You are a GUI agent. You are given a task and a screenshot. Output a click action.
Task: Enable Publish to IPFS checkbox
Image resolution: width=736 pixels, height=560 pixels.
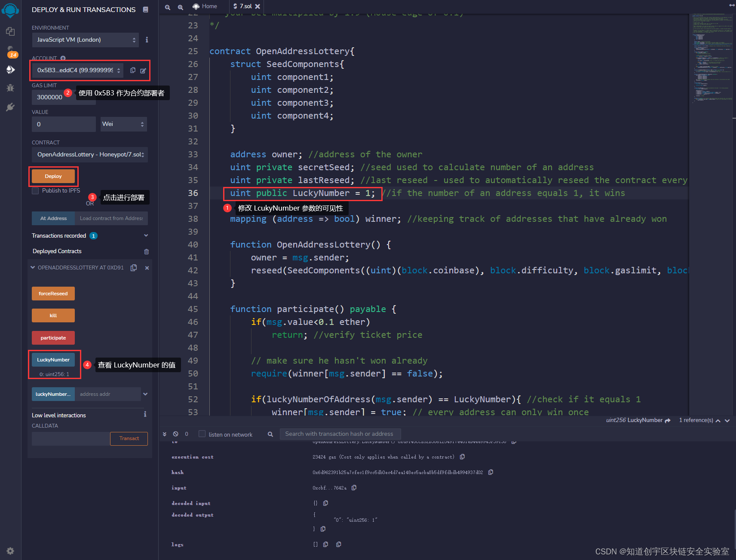pyautogui.click(x=35, y=191)
